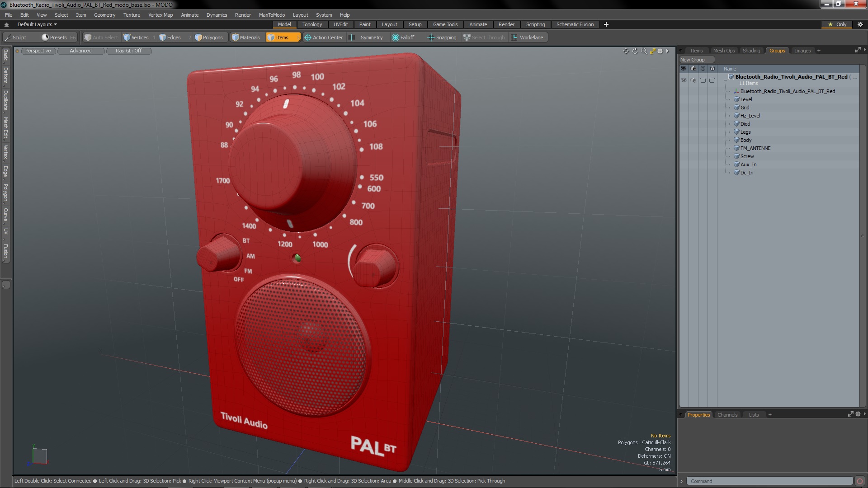Click the render camera column header icon

[693, 69]
